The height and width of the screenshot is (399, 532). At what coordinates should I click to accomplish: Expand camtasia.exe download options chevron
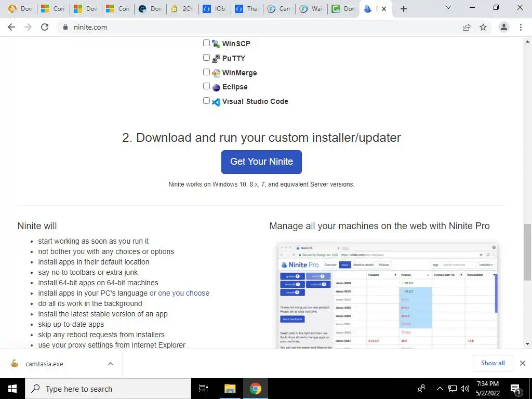111,364
